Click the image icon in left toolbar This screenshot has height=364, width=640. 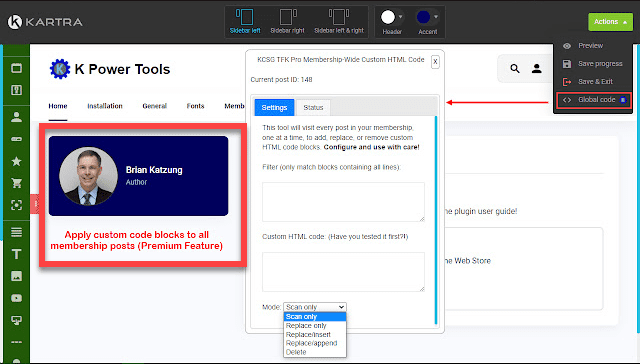coord(16,276)
